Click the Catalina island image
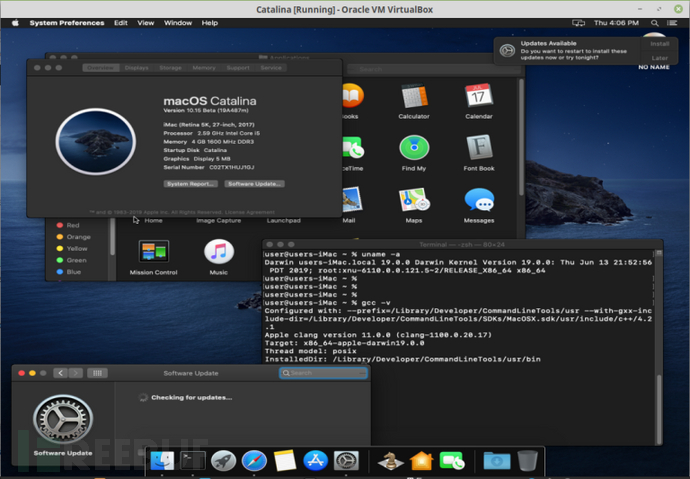The width and height of the screenshot is (690, 479). (x=95, y=142)
